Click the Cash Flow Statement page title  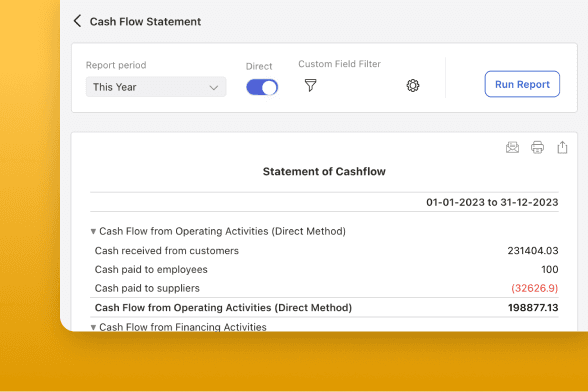click(145, 22)
